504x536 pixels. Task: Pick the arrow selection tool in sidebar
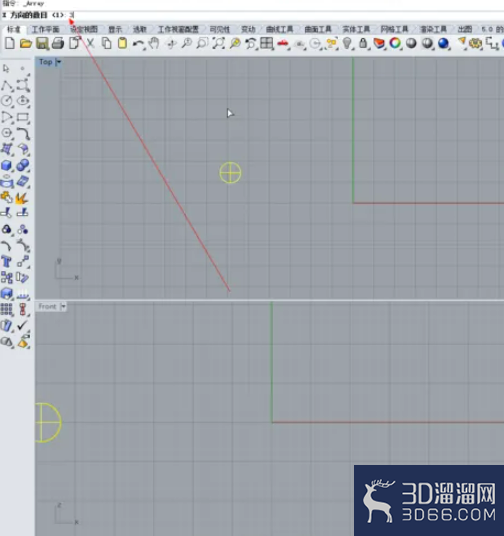pyautogui.click(x=6, y=68)
